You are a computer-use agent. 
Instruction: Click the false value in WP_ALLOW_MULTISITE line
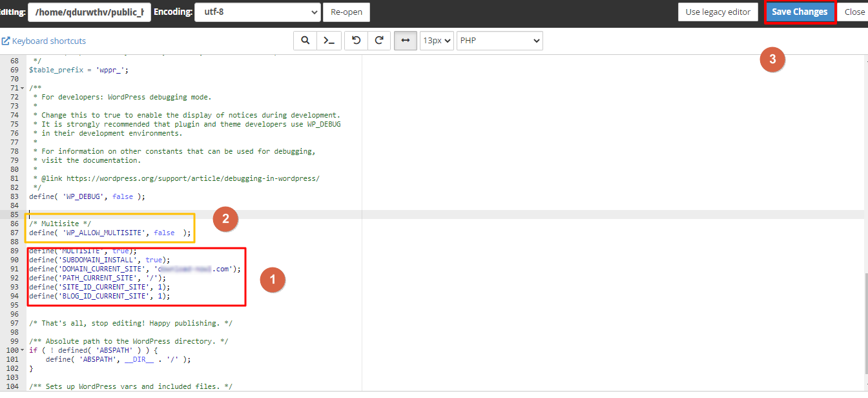tap(164, 233)
